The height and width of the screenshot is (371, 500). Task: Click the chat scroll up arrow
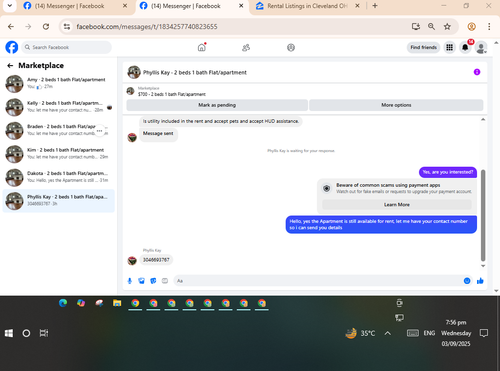[483, 119]
